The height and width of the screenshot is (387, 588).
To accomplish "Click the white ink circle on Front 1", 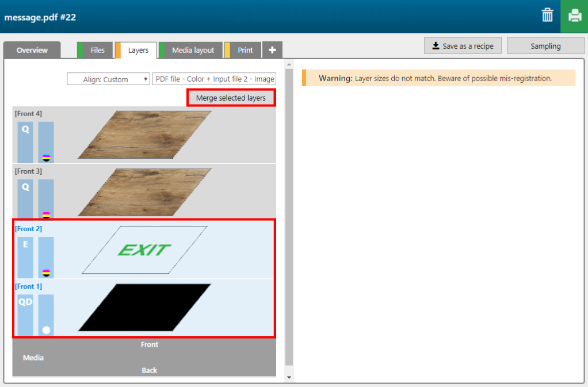I will (x=47, y=330).
